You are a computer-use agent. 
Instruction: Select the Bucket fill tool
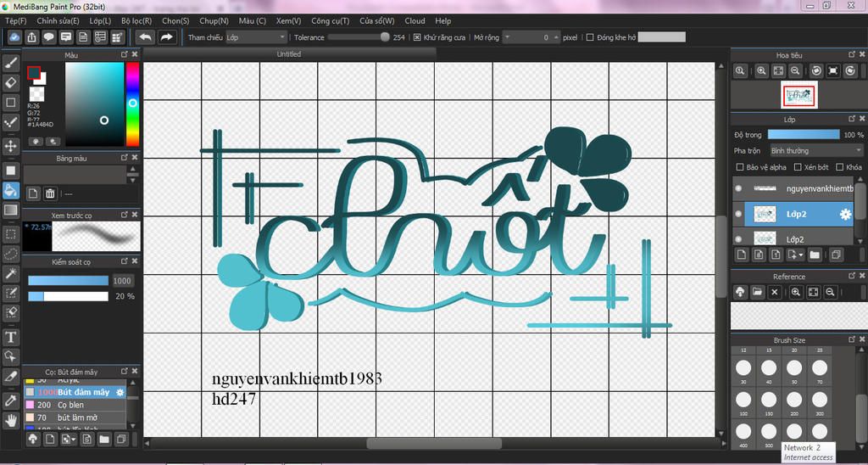10,190
